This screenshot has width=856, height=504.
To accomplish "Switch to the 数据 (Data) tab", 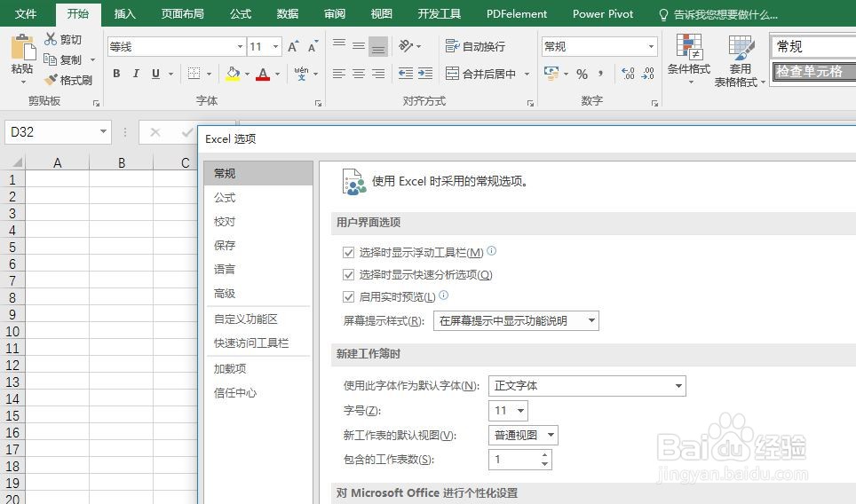I will click(287, 13).
